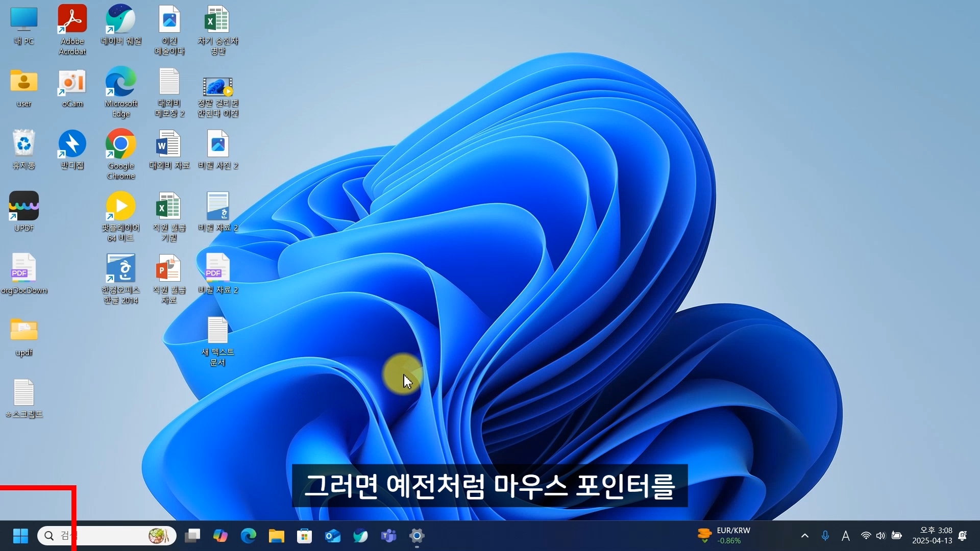Toggle the IME language indicator A
The image size is (980, 551).
pyautogui.click(x=846, y=536)
